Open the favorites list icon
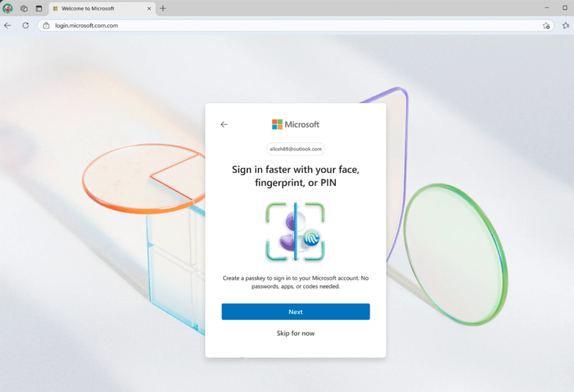 (566, 26)
